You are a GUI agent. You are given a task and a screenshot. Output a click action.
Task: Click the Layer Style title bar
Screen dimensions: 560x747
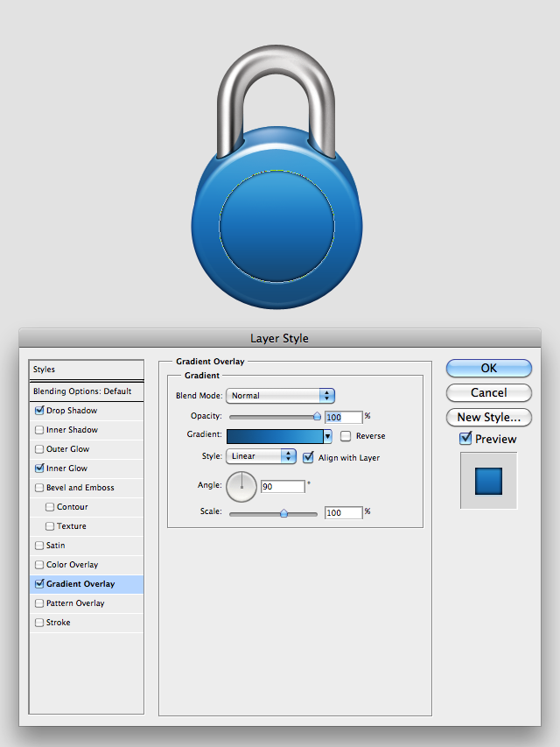click(x=279, y=338)
